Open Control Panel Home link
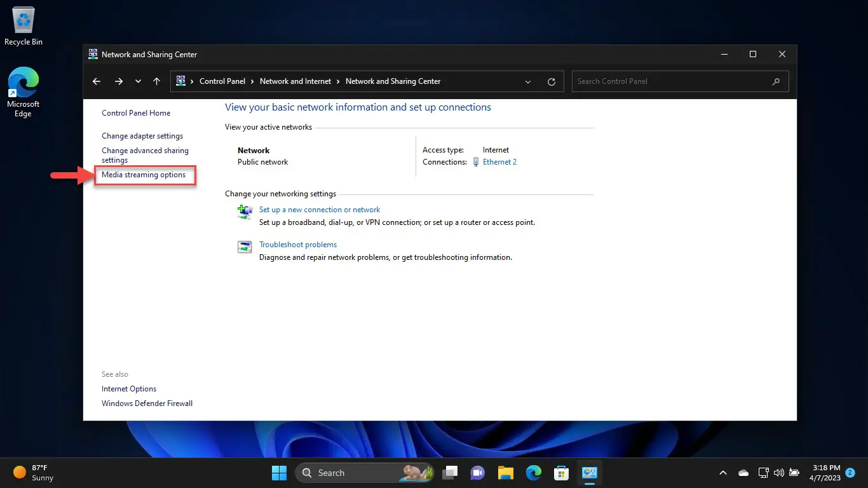The width and height of the screenshot is (868, 488). coord(136,113)
